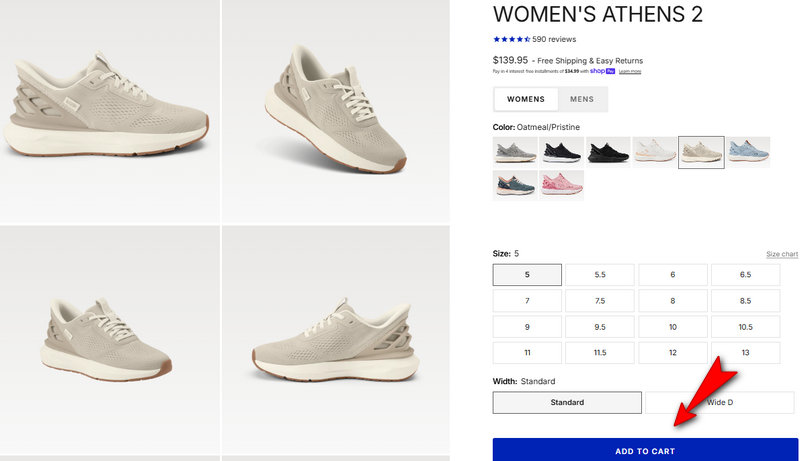Viewport: 800px width, 461px height.
Task: Click Learn more about installments
Action: [629, 71]
